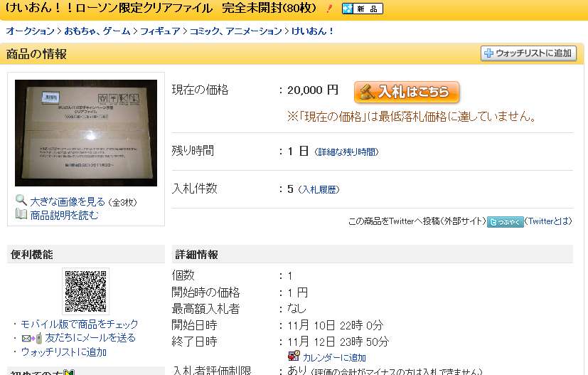Click the 11月 12日 23時 50分 end time
Viewport: 588px width, 375px height.
pyautogui.click(x=338, y=342)
